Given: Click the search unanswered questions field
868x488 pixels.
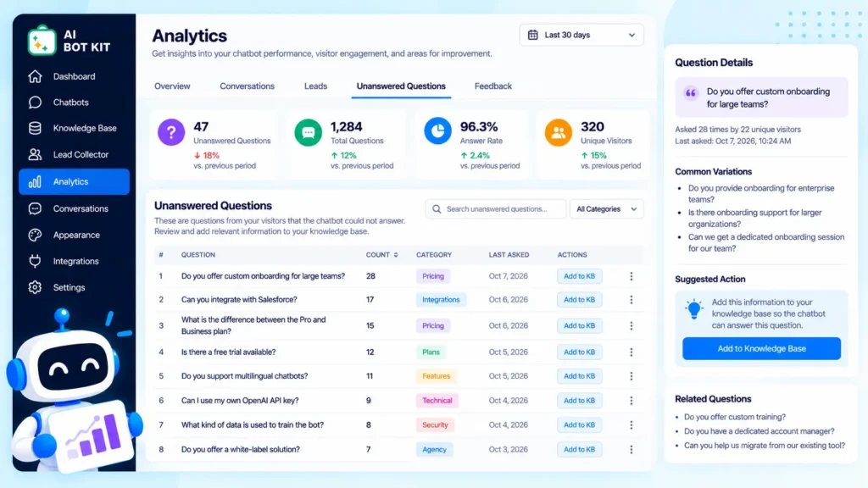Looking at the screenshot, I should coord(496,209).
